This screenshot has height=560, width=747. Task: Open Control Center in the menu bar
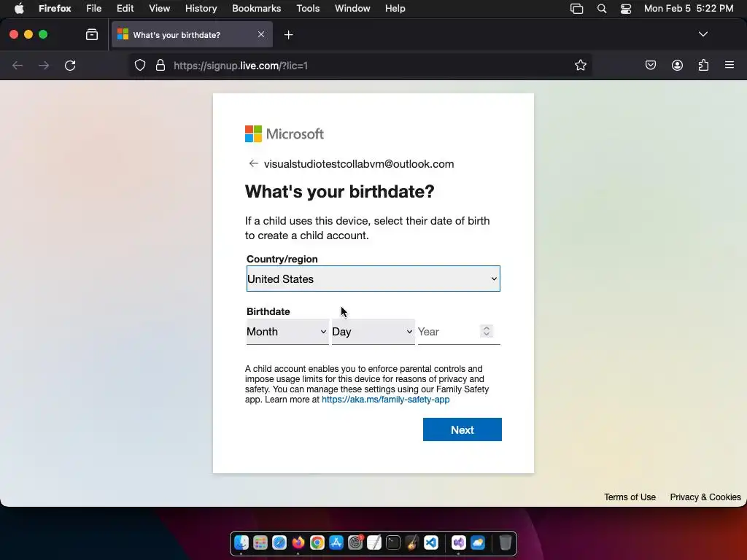[625, 9]
